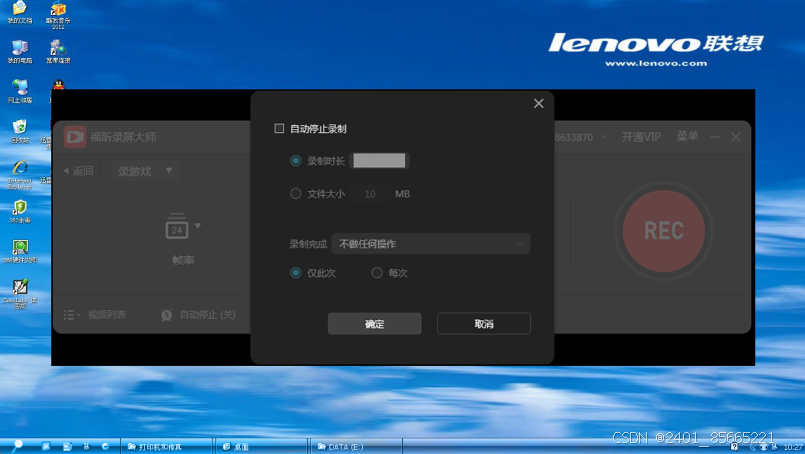Open 开通VIP in the recorder window
This screenshot has height=454, width=805.
[641, 137]
